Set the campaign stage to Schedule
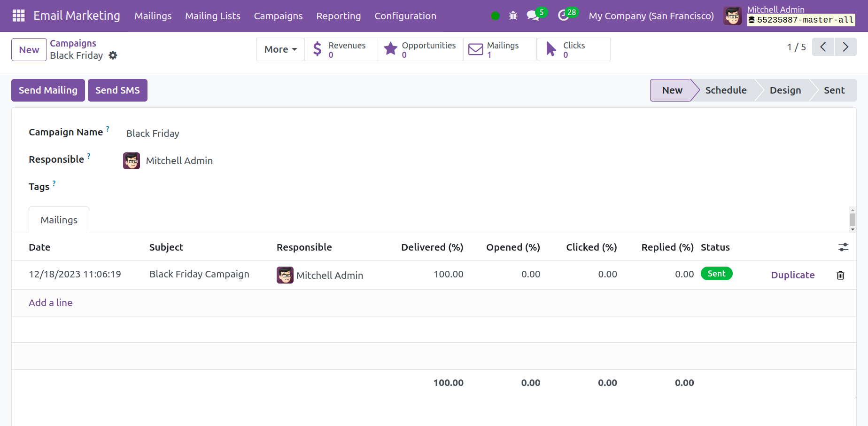Screen dimensions: 868x426 click(725, 90)
